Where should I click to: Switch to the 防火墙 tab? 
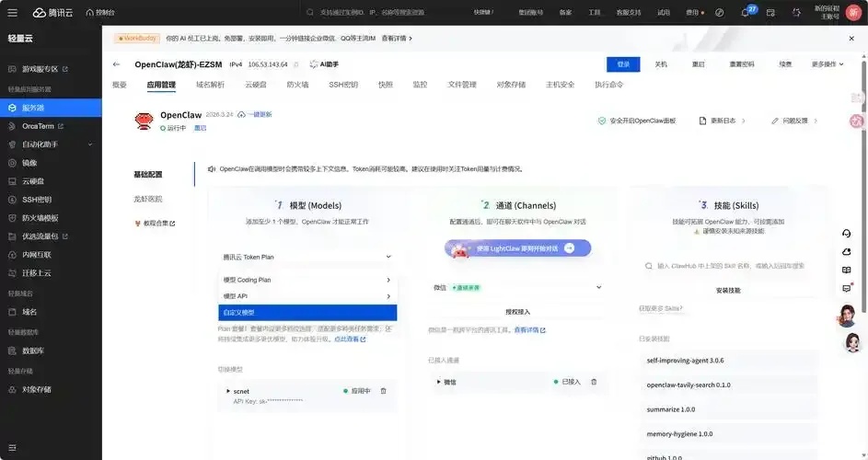coord(298,85)
